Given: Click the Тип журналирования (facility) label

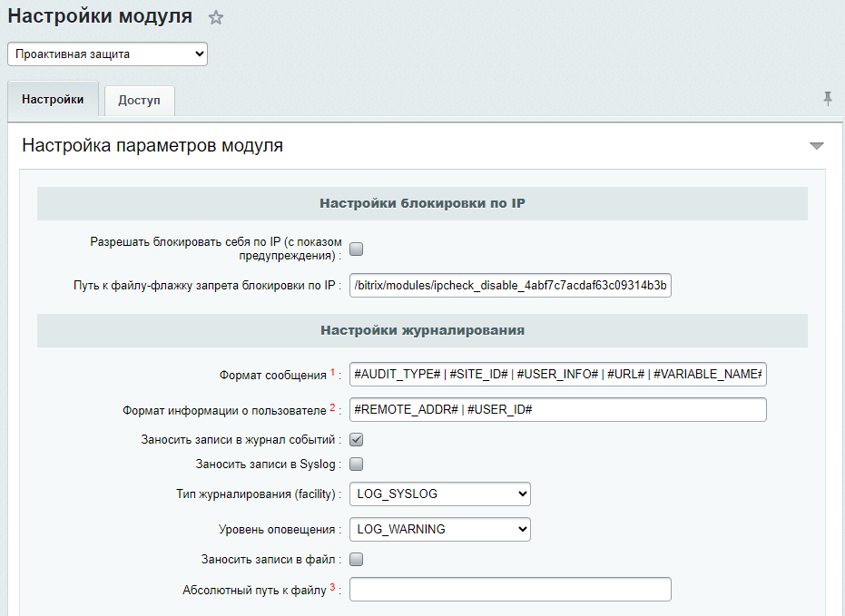Looking at the screenshot, I should (255, 494).
